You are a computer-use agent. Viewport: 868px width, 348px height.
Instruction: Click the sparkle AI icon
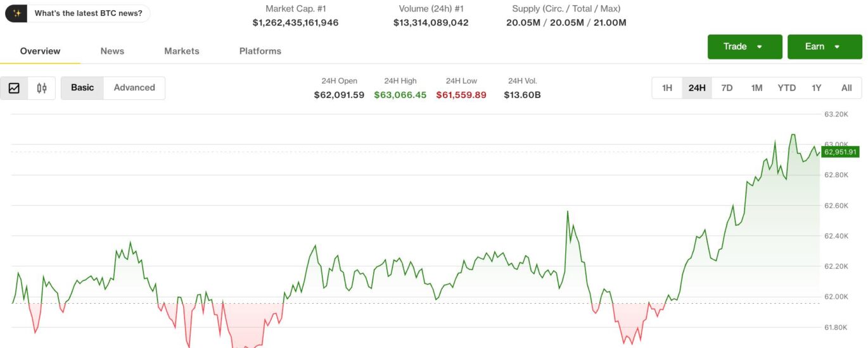(16, 13)
